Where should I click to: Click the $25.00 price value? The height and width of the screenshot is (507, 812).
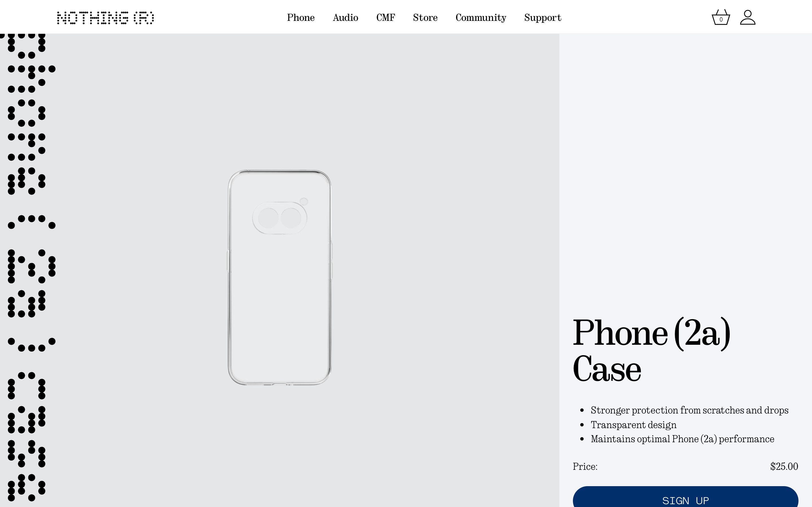coord(784,466)
